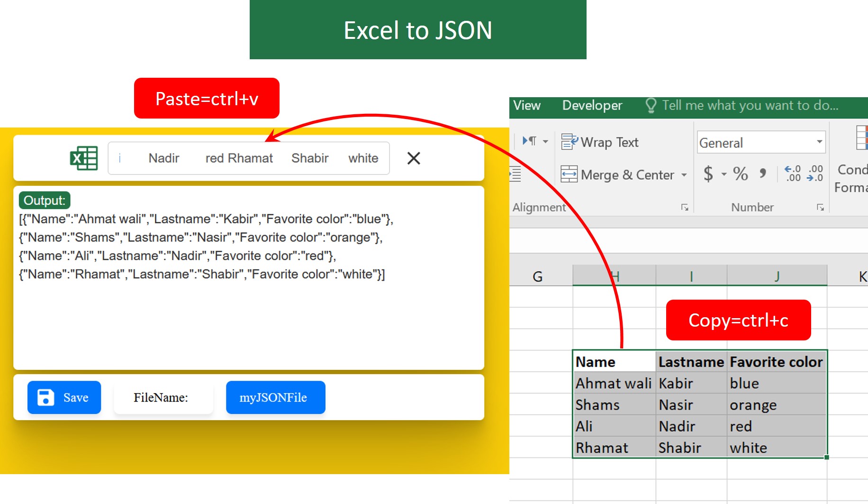Select column G header
The width and height of the screenshot is (868, 504).
tap(538, 276)
